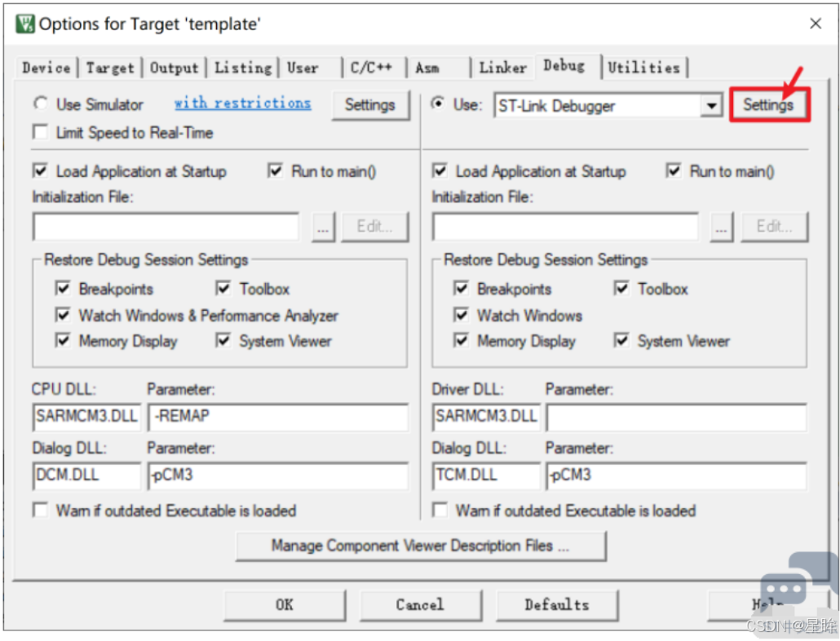Screen dimensions: 840x641
Task: Restore settings with Defaults button
Action: [x=557, y=605]
